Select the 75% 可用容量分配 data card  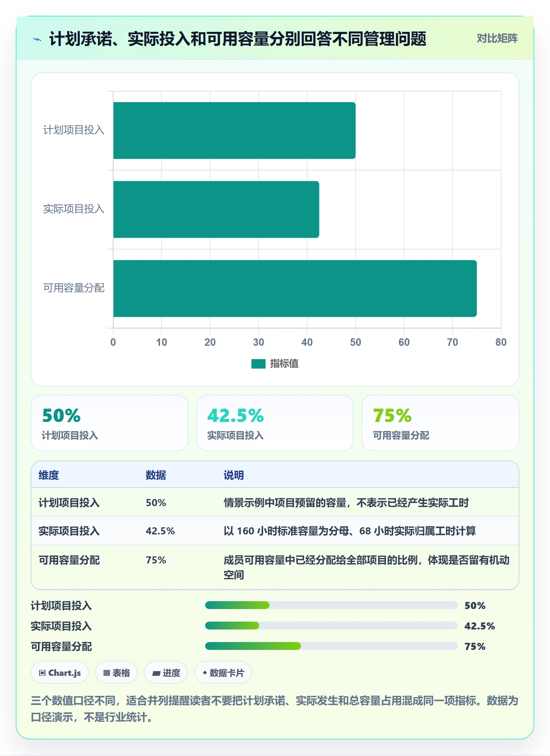pyautogui.click(x=440, y=423)
